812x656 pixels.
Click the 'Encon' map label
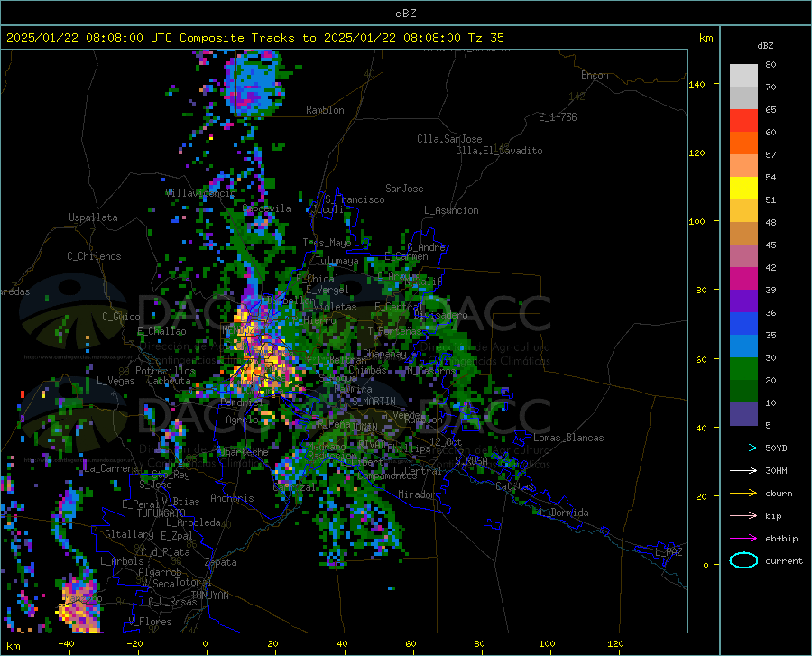pos(595,75)
